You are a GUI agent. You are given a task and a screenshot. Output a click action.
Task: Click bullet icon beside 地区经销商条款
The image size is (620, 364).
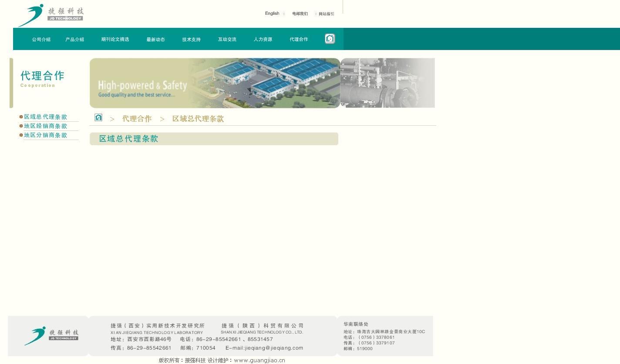click(21, 126)
